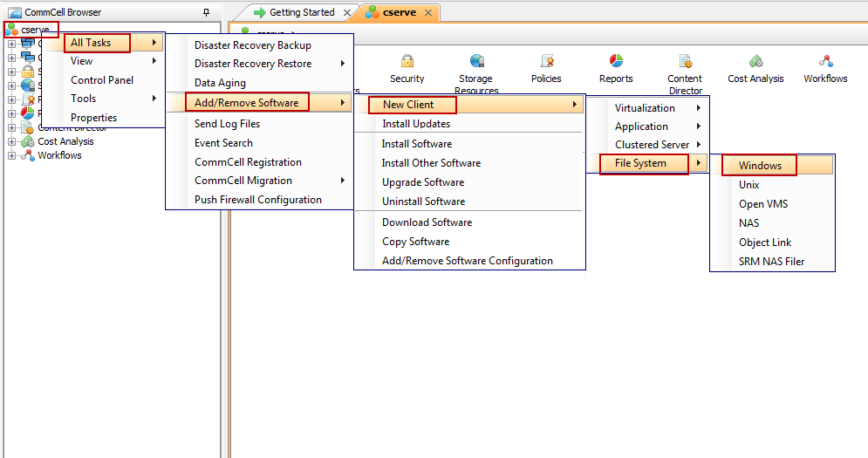
Task: Close the cserve tab
Action: point(428,13)
